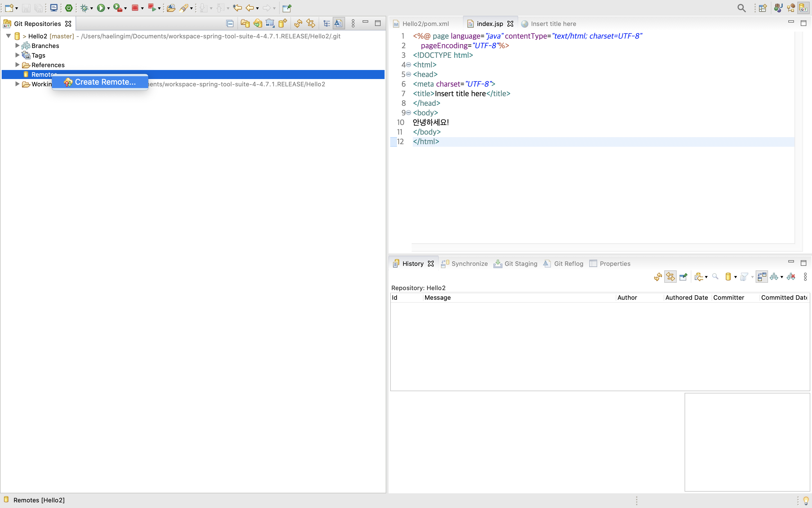Switch to the Java EE perspective icon
The width and height of the screenshot is (812, 508).
coord(778,8)
